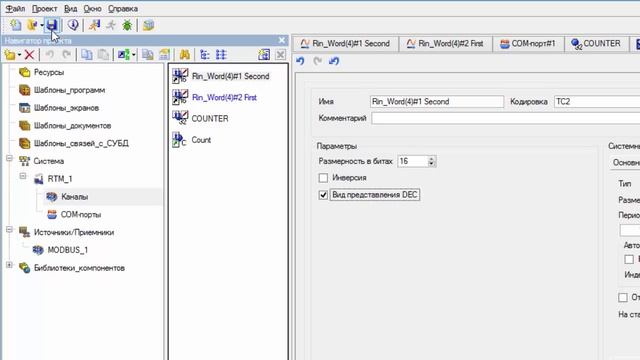Switch to the list view icon in the navigator
This screenshot has width=640, height=360.
pyautogui.click(x=221, y=54)
